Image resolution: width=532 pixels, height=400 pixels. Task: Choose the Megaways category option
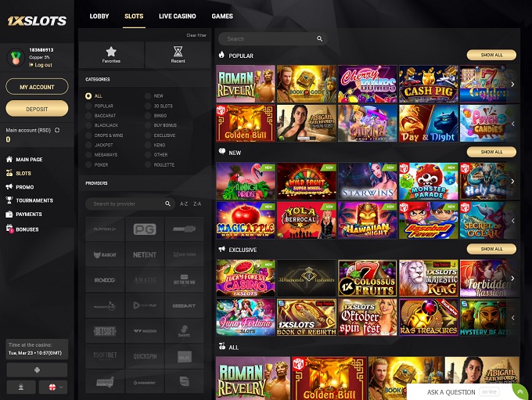point(88,155)
